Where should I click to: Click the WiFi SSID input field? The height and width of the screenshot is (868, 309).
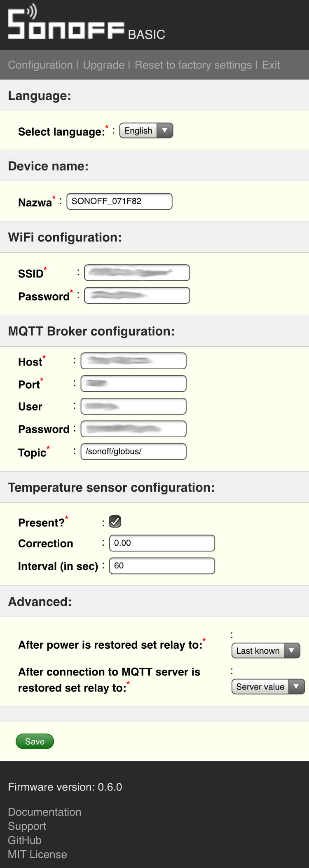click(137, 273)
